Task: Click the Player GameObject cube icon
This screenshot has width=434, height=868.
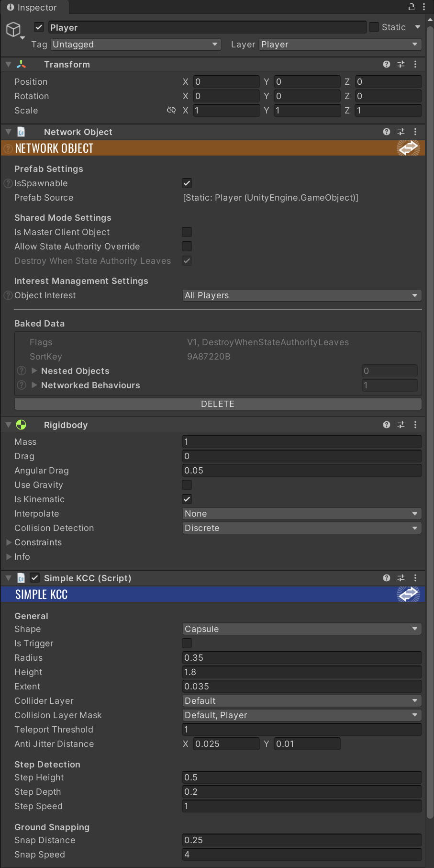Action: 13,29
